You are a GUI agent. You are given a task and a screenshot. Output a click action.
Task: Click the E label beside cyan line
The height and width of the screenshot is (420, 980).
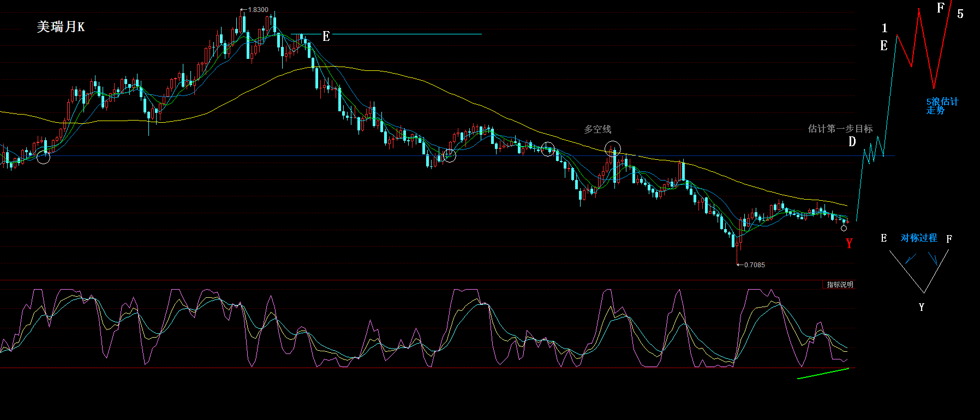click(326, 37)
